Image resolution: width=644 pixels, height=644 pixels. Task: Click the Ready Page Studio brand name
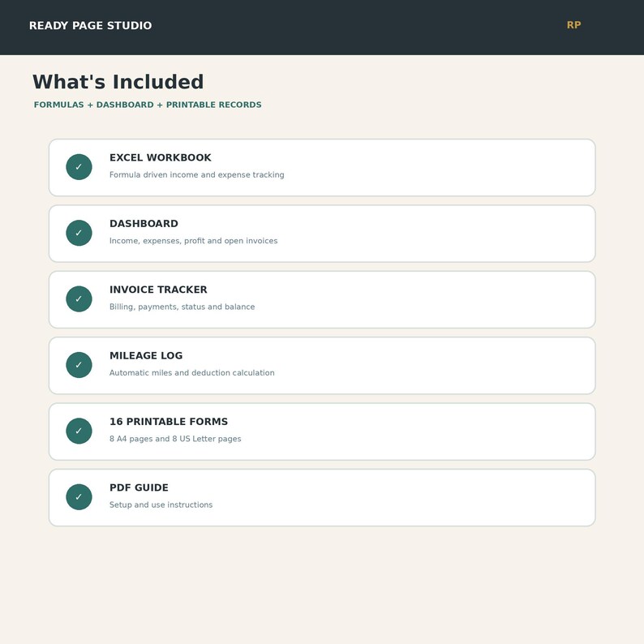click(x=90, y=25)
